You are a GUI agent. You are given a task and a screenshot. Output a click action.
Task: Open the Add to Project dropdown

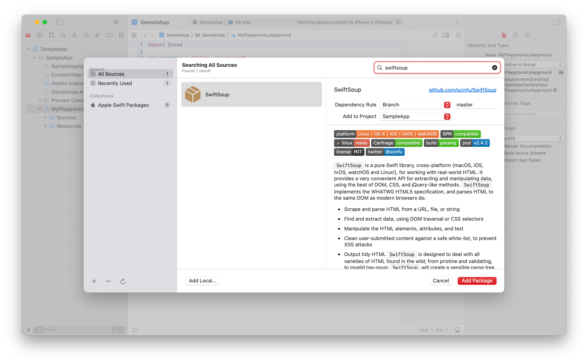pos(415,117)
